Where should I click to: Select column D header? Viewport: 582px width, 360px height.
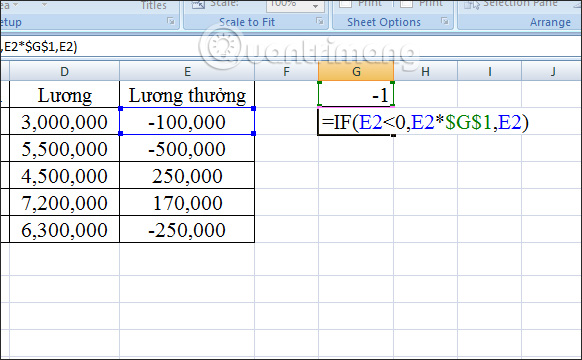(65, 71)
